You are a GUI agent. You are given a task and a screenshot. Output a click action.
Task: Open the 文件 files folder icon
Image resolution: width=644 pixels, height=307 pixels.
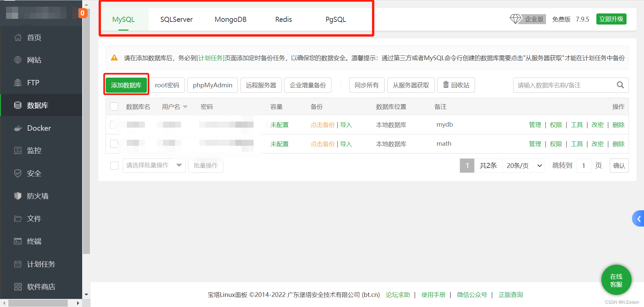tap(18, 219)
